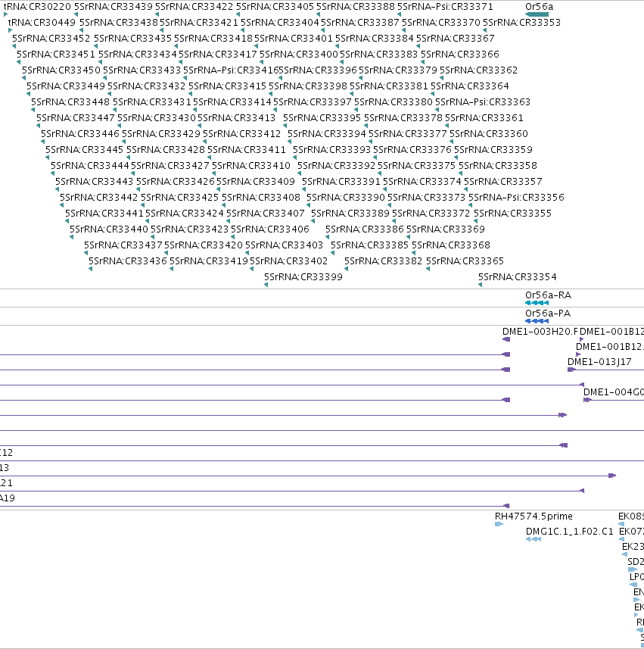Viewport: 644px width, 649px height.
Task: Select 5SrRNA:CR33451 label
Action: (56, 55)
